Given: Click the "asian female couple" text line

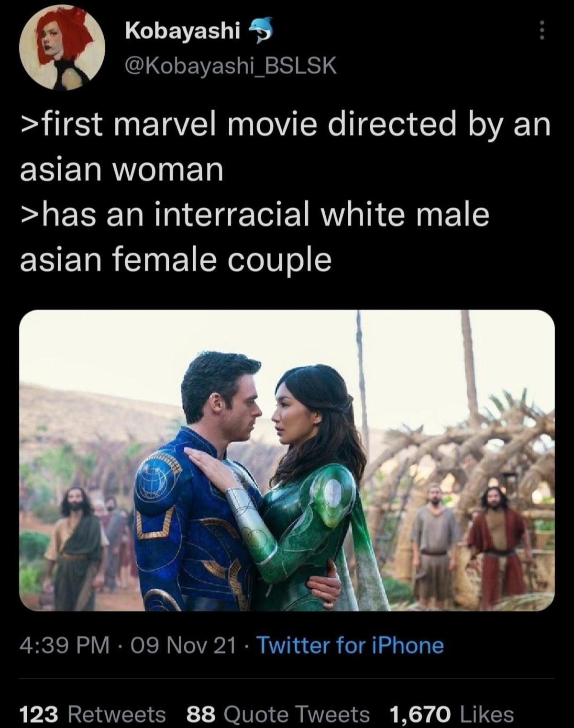Looking at the screenshot, I should pyautogui.click(x=176, y=260).
